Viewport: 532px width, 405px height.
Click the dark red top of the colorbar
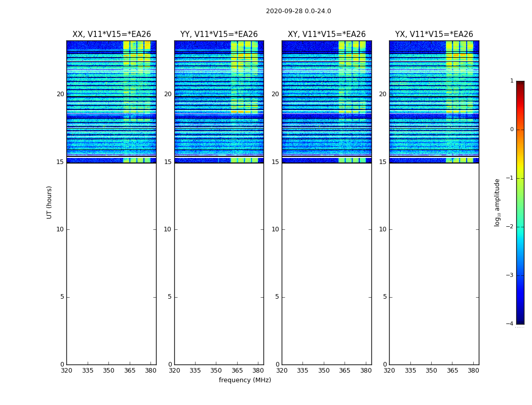[520, 84]
